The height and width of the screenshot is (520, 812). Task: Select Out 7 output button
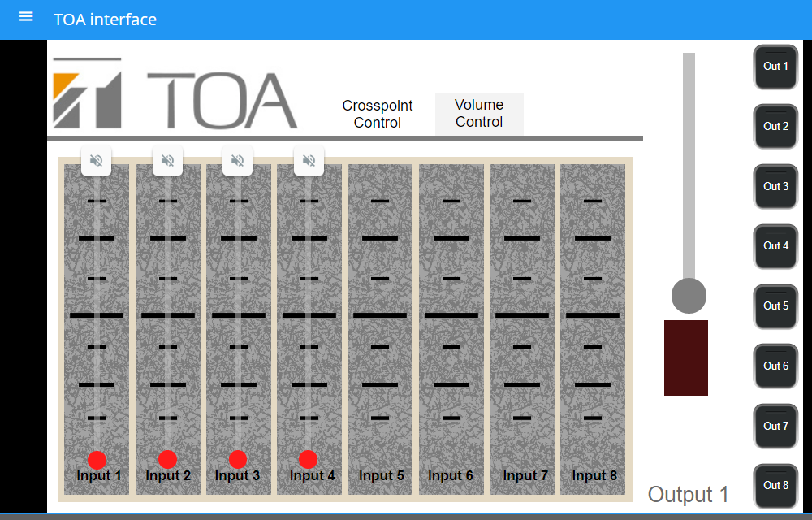point(775,427)
